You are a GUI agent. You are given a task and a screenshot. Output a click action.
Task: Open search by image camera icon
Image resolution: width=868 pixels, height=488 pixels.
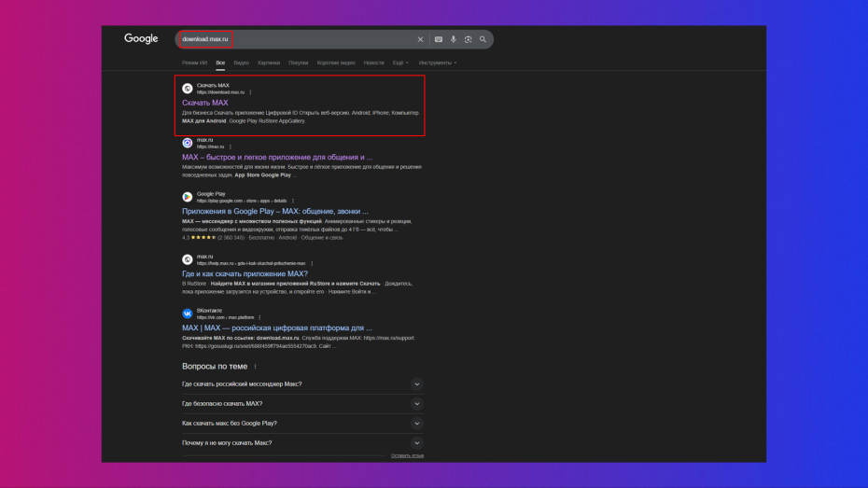tap(469, 39)
